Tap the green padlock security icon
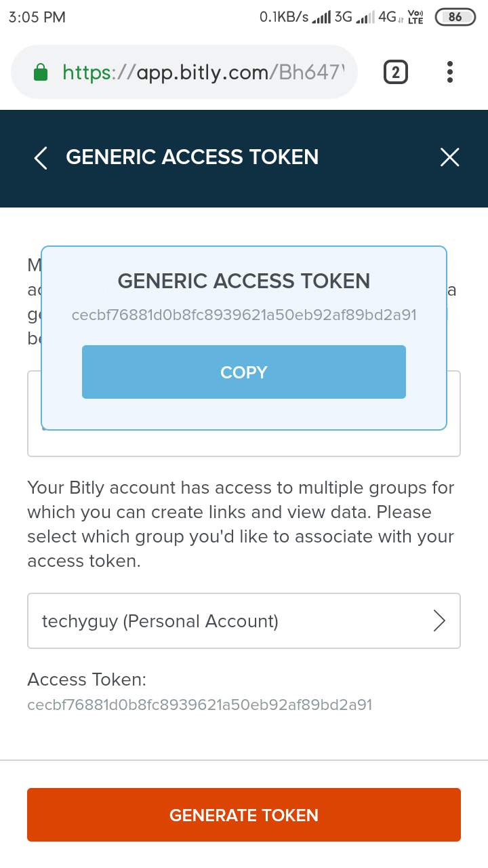488x868 pixels. [x=41, y=72]
